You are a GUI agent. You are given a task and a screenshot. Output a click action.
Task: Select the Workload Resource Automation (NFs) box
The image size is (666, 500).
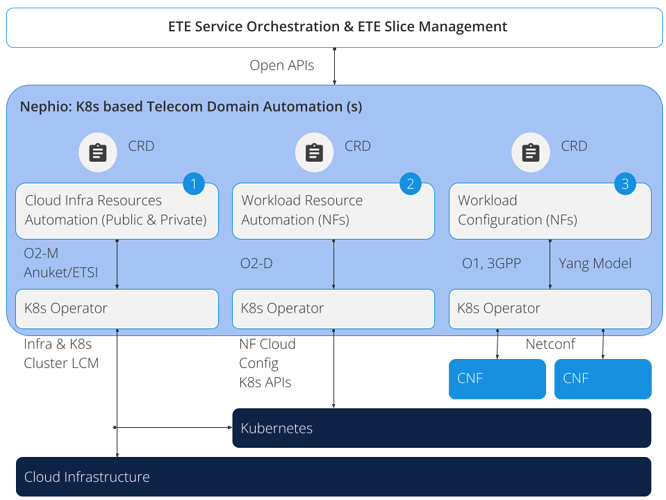point(333,211)
